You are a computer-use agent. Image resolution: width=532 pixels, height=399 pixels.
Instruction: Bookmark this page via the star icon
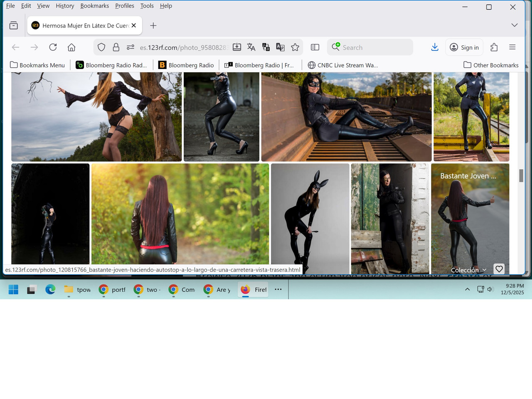pyautogui.click(x=296, y=47)
